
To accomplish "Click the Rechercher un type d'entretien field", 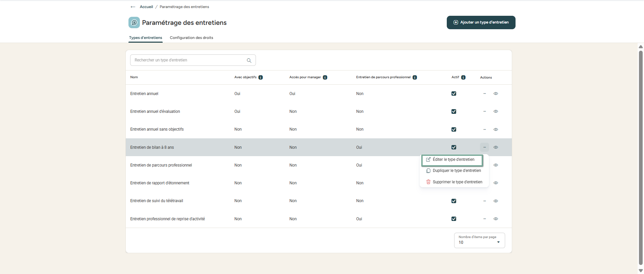I will pyautogui.click(x=188, y=60).
